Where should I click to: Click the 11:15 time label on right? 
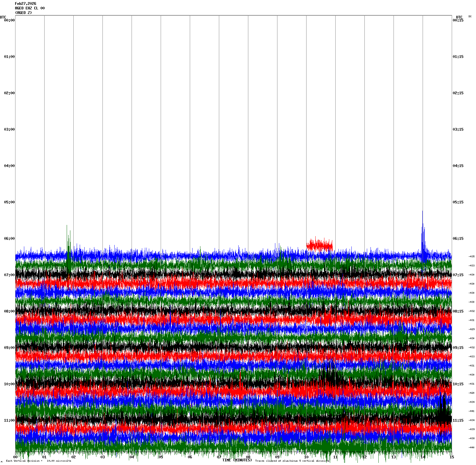coord(458,420)
